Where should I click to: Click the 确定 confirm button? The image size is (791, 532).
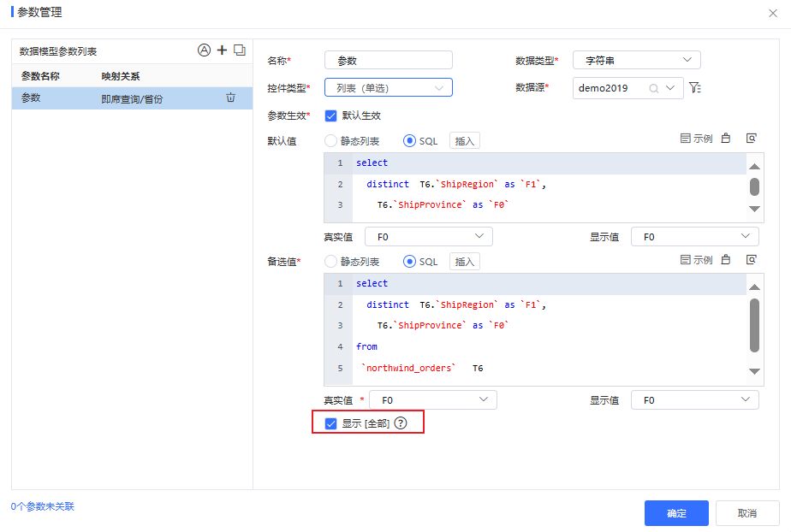pos(676,513)
